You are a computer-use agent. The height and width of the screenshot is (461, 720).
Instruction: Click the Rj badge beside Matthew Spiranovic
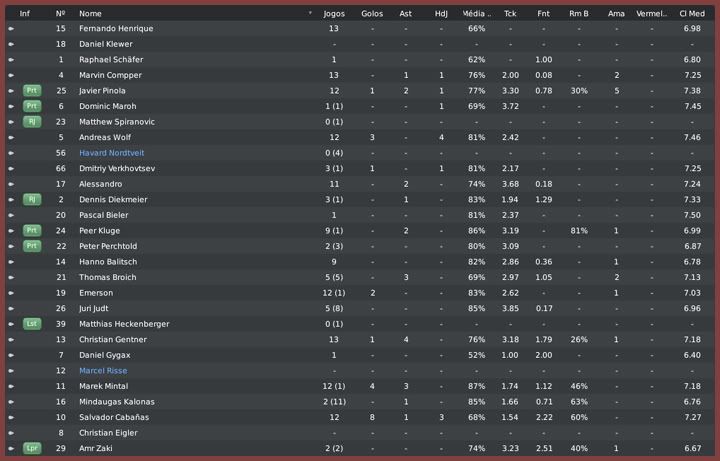pyautogui.click(x=32, y=122)
